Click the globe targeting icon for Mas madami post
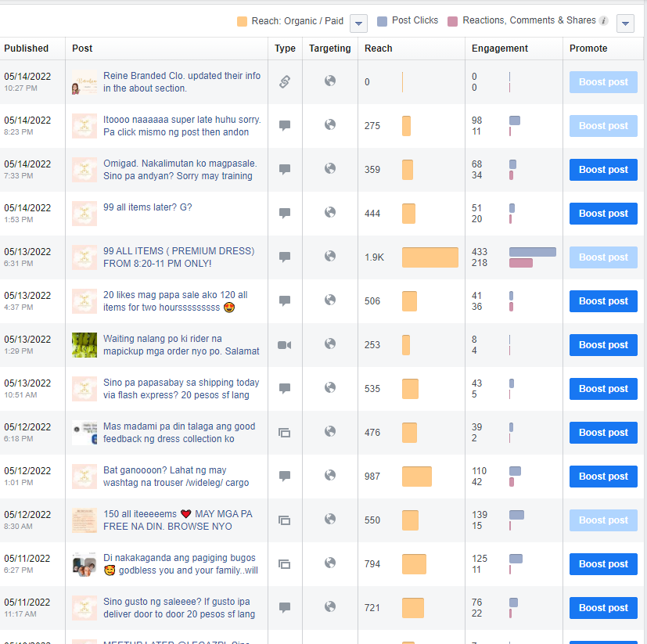This screenshot has height=644, width=647. [x=330, y=431]
